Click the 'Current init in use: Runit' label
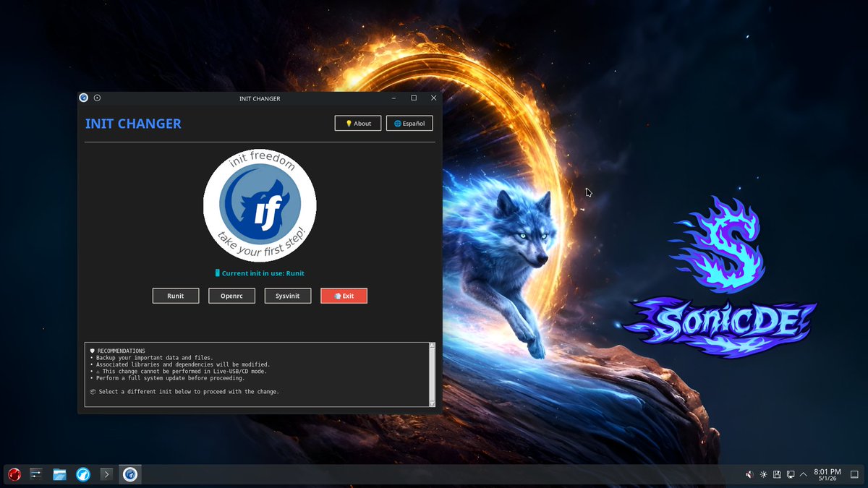The height and width of the screenshot is (488, 868). click(x=260, y=273)
